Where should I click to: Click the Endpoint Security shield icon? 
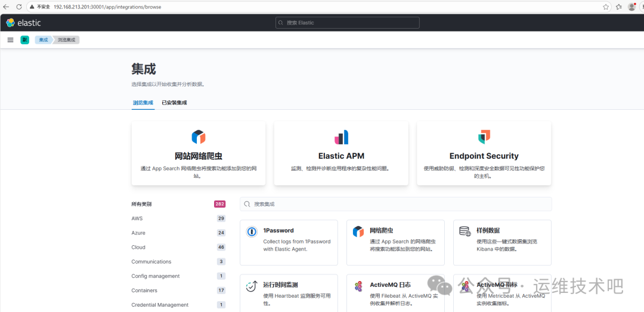484,137
